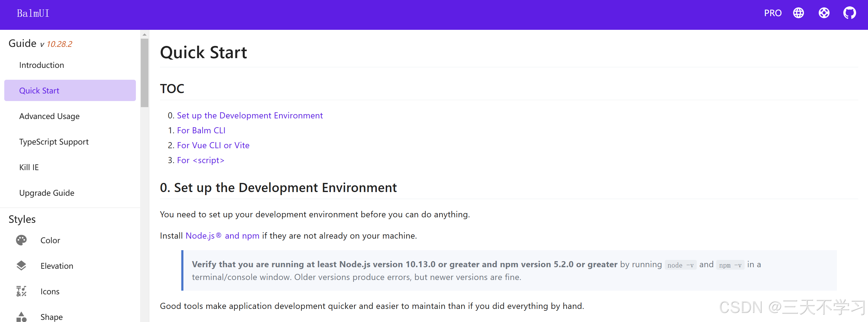
Task: Open the GitHub repository icon
Action: tap(849, 13)
